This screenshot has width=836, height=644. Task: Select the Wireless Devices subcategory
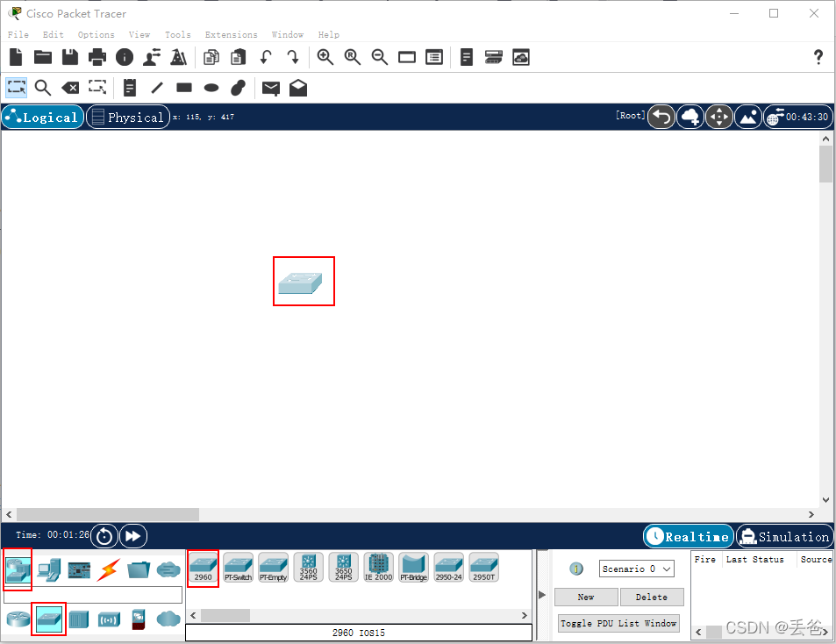(x=109, y=620)
